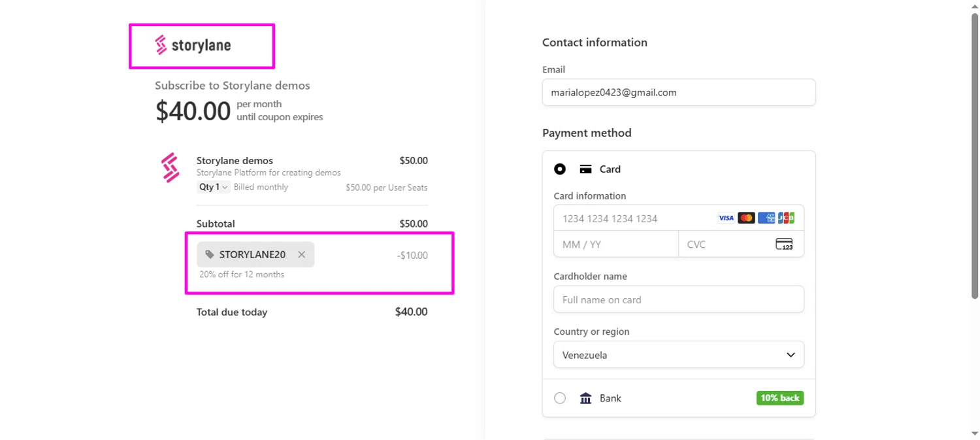Click the Storylane logo at top
The image size is (980, 440).
coord(193,46)
